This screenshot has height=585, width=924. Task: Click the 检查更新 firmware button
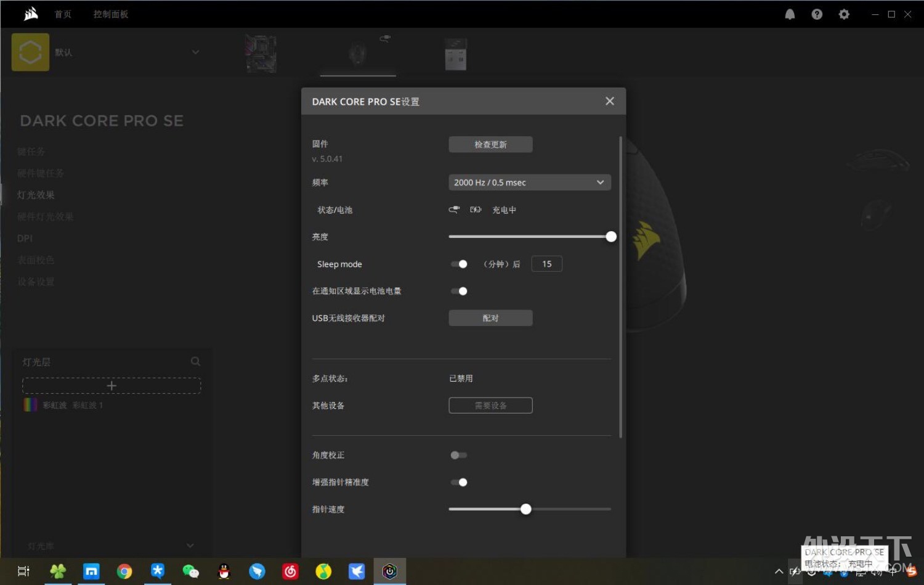click(x=490, y=144)
